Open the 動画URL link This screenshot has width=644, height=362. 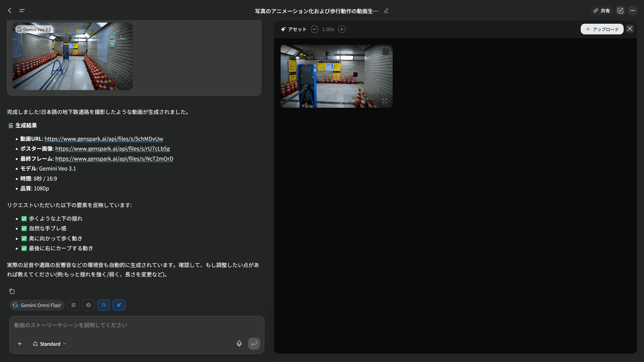click(x=104, y=139)
